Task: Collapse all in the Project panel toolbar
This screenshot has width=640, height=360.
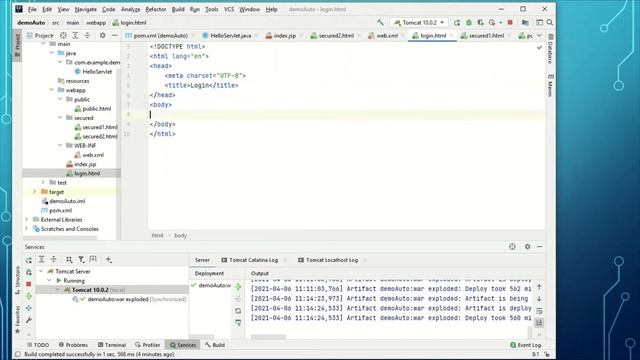Action: [x=87, y=36]
